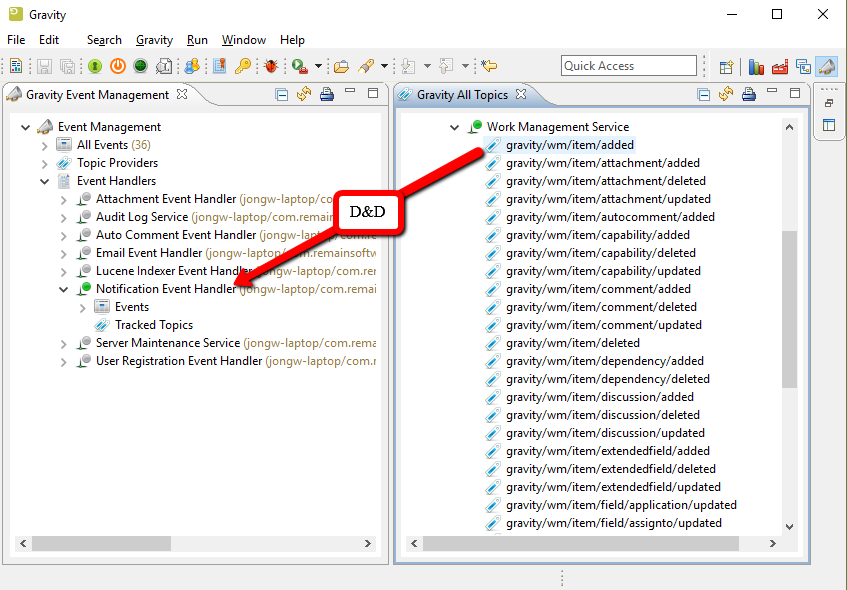
Task: Switch to the red factory perspective icon
Action: pyautogui.click(x=779, y=67)
